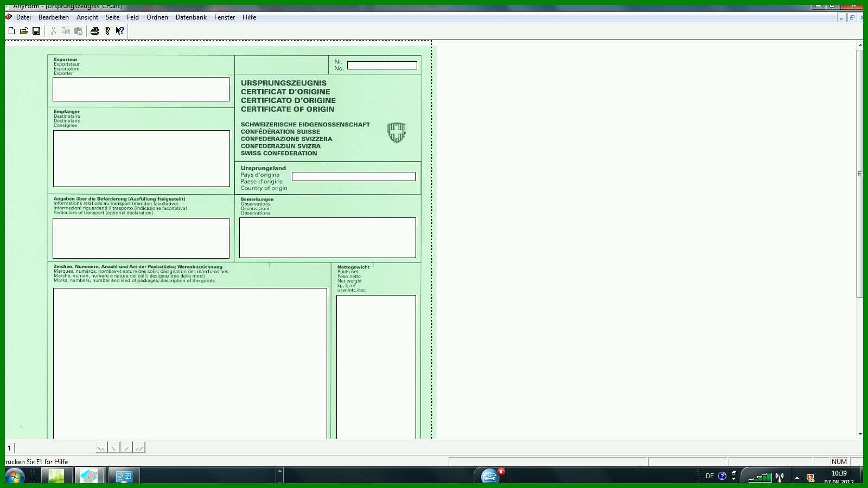Open the Ansicht menu
Viewport: 868px width, 488px height.
tap(87, 17)
